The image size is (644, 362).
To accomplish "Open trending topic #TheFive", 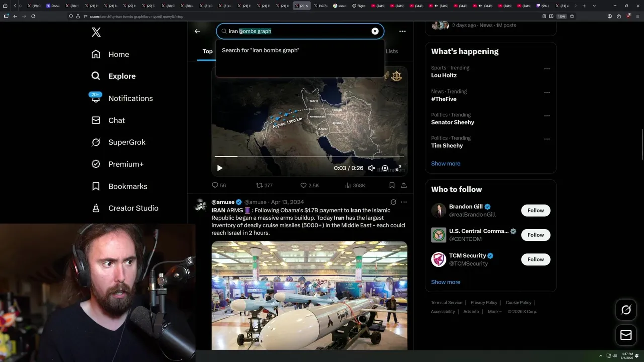I will (444, 99).
